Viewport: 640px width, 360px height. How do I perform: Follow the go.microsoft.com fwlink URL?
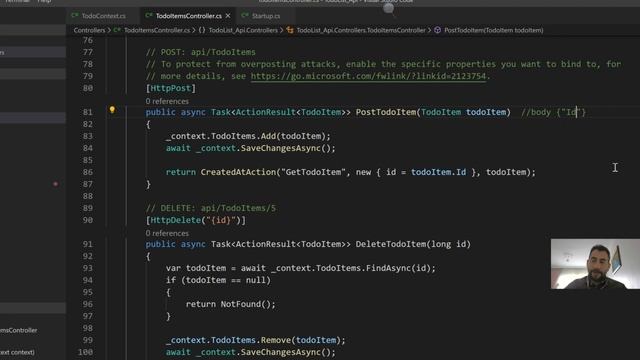coord(368,76)
